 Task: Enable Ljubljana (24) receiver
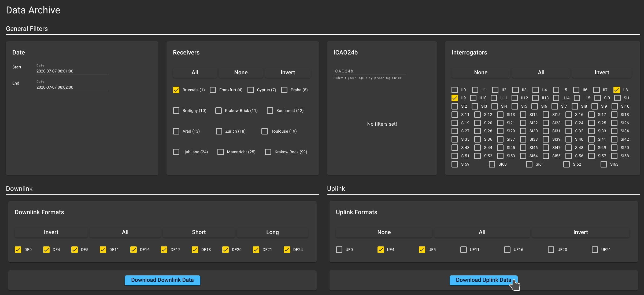pyautogui.click(x=176, y=152)
